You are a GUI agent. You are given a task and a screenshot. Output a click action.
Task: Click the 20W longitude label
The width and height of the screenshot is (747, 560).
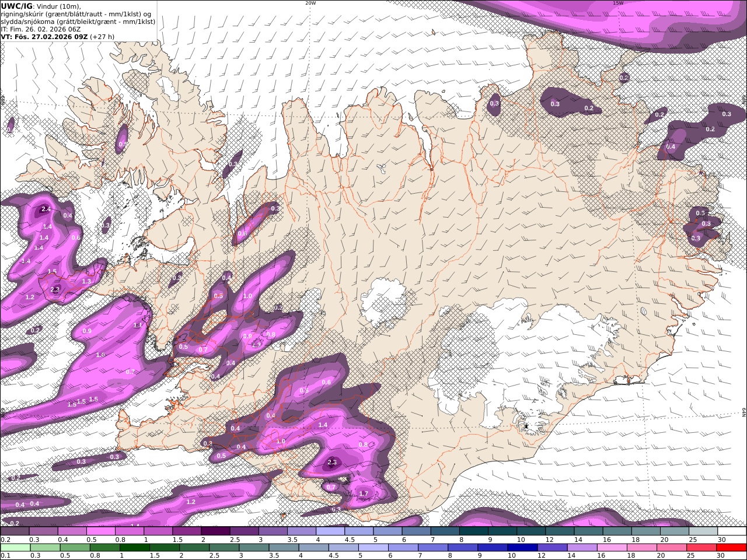[310, 3]
